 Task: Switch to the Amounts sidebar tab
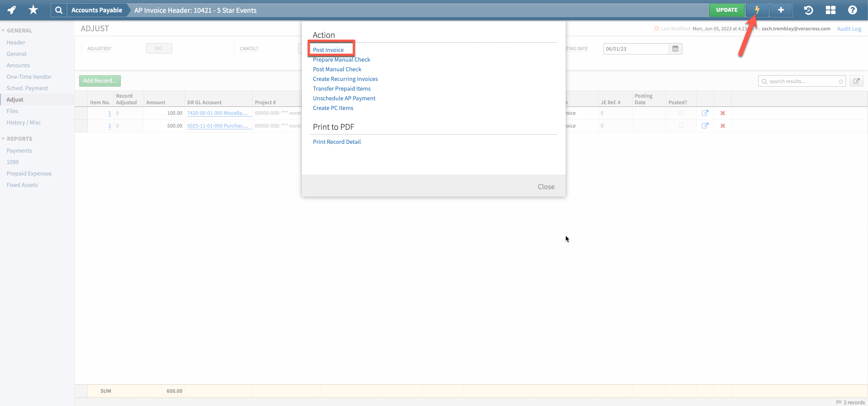[x=18, y=65]
